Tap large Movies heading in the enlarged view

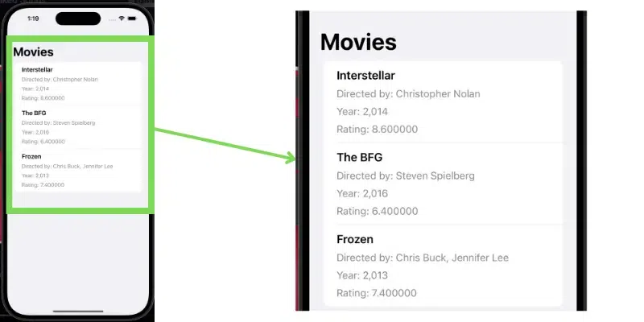click(x=358, y=42)
